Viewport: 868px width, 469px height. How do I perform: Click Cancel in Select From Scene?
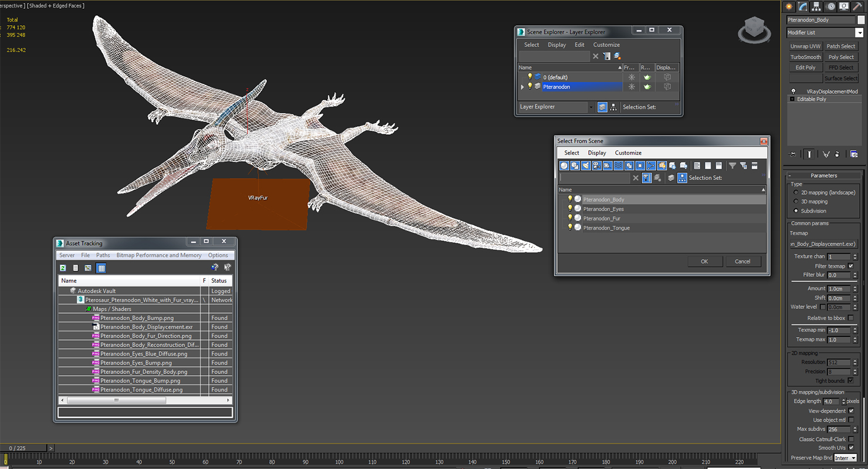point(742,261)
